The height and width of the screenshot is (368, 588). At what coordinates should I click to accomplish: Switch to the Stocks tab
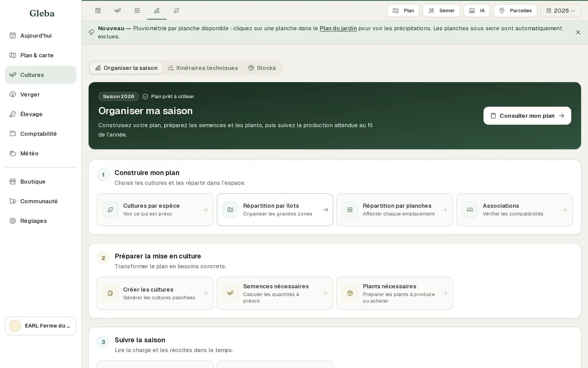[262, 68]
